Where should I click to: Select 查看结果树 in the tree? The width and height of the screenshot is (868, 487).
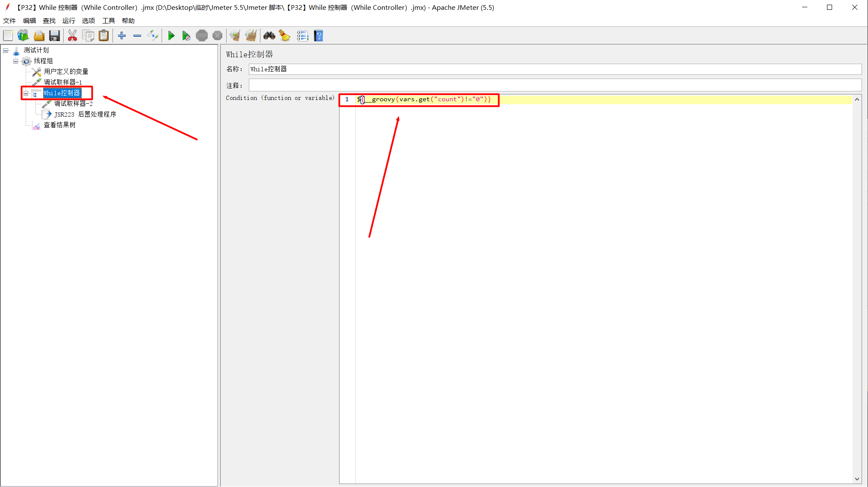click(x=59, y=125)
